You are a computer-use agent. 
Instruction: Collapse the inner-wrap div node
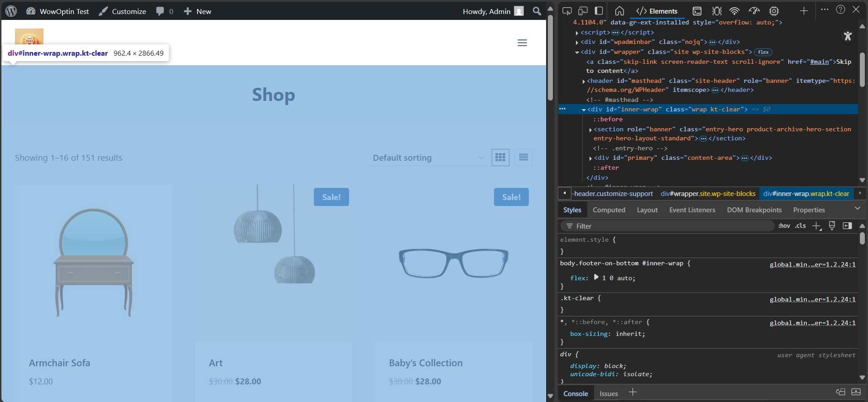click(584, 110)
